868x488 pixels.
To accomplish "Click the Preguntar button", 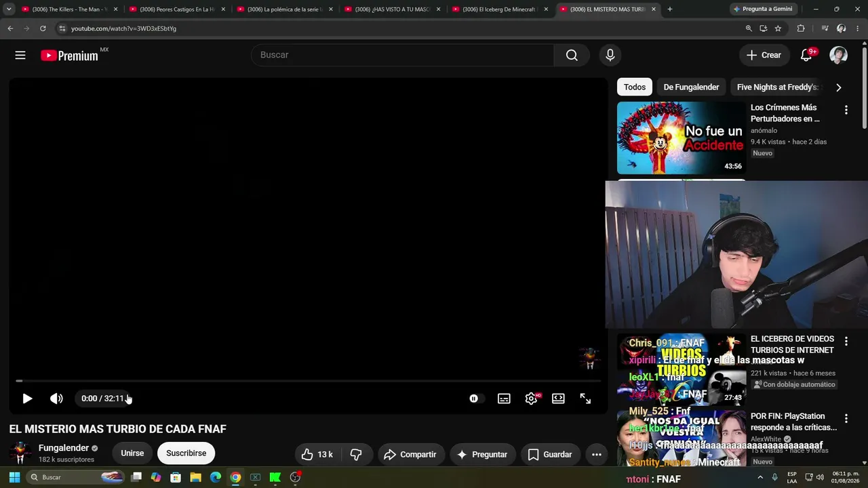I will pos(482,454).
